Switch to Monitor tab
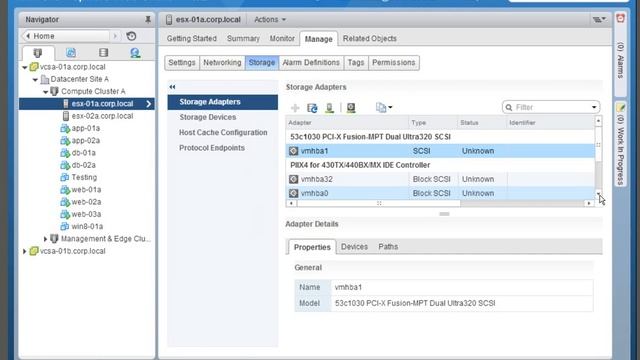 point(282,38)
